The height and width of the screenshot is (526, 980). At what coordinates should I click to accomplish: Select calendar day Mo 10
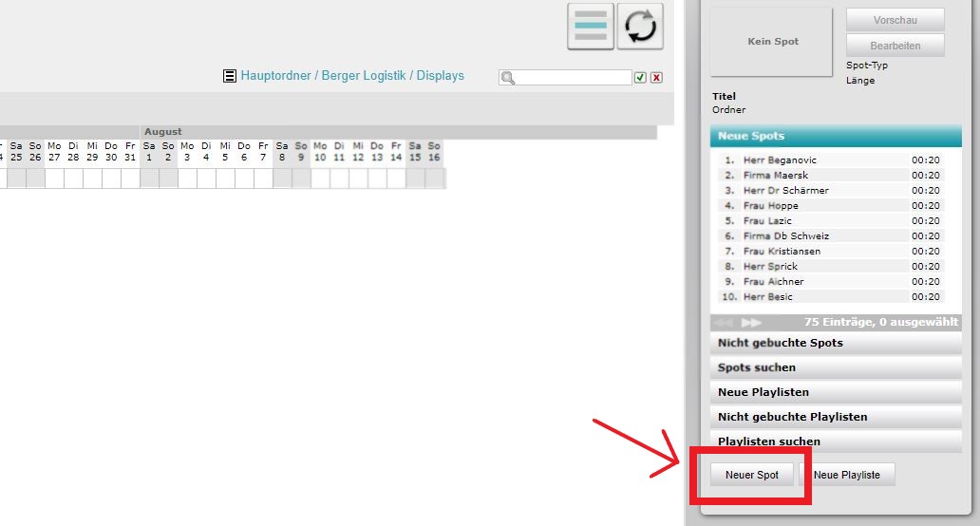point(320,152)
